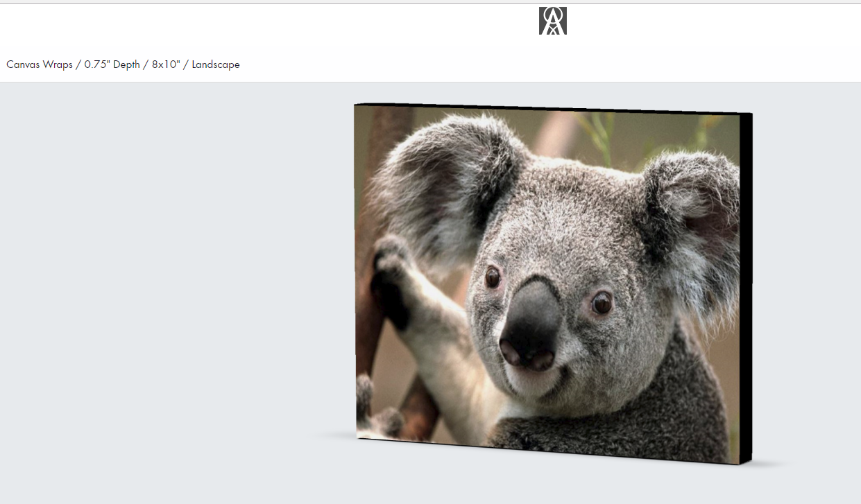Select the 0.75" Depth breadcrumb segment
This screenshot has height=504, width=861.
coord(112,64)
